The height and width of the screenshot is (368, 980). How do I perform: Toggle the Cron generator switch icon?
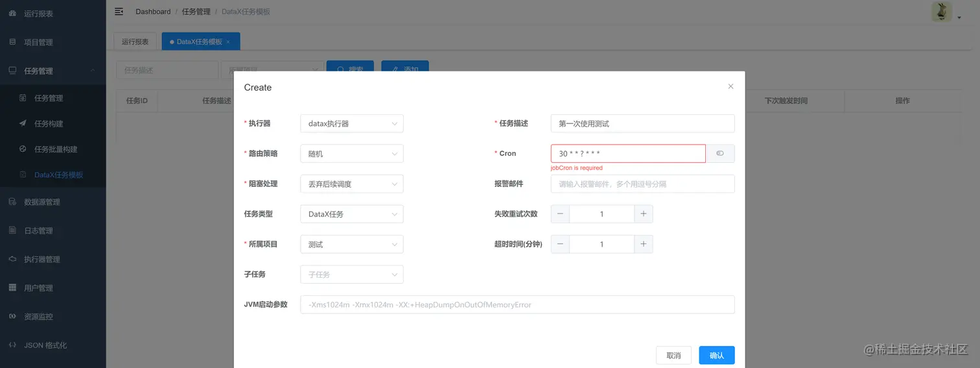click(x=720, y=153)
